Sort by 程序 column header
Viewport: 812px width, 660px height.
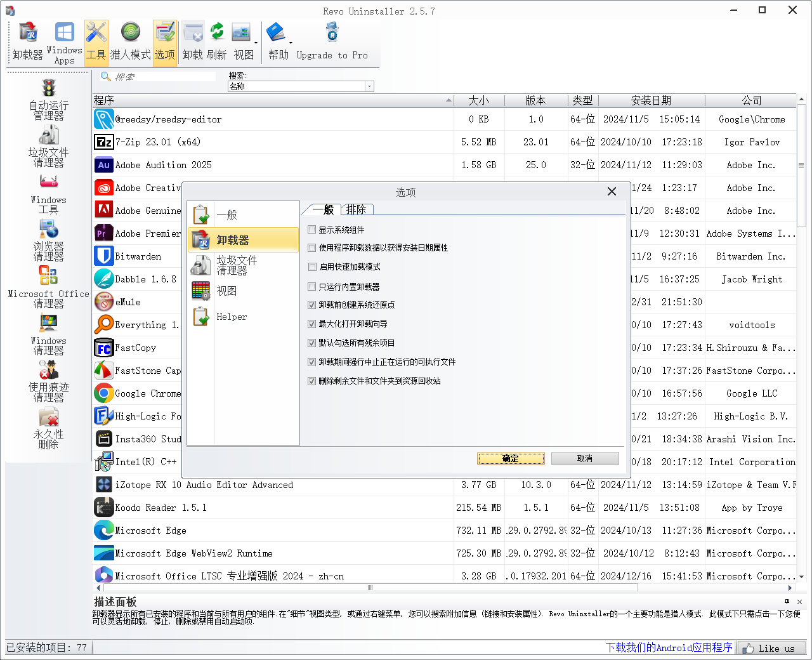tap(273, 100)
